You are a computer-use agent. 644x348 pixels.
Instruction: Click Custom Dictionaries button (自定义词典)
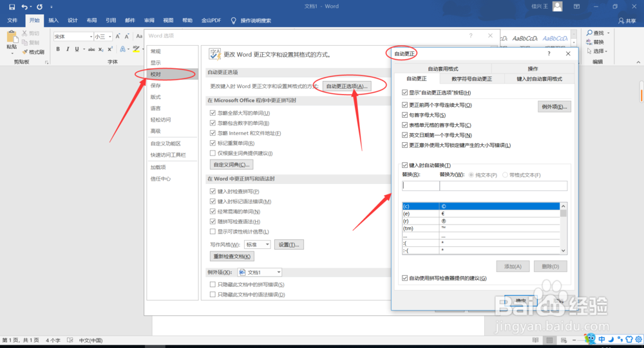point(231,165)
